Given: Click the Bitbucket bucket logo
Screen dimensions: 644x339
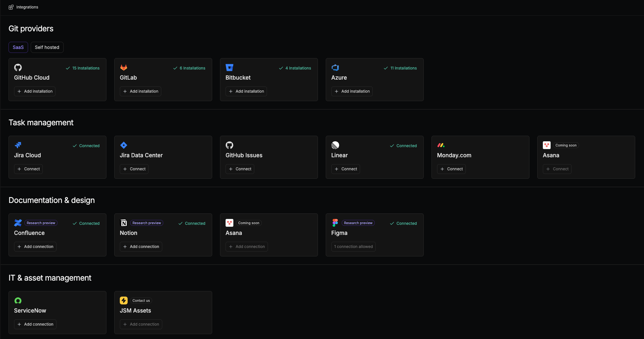Looking at the screenshot, I should [x=229, y=68].
